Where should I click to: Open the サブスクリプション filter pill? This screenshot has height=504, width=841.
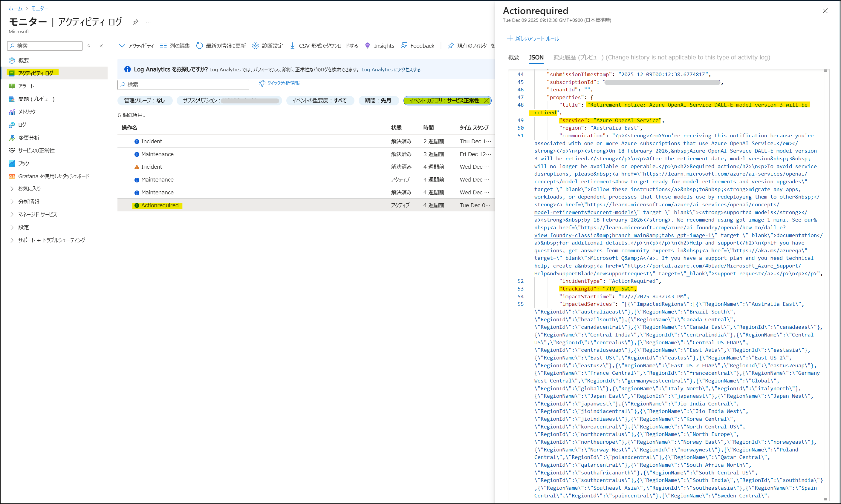point(230,101)
